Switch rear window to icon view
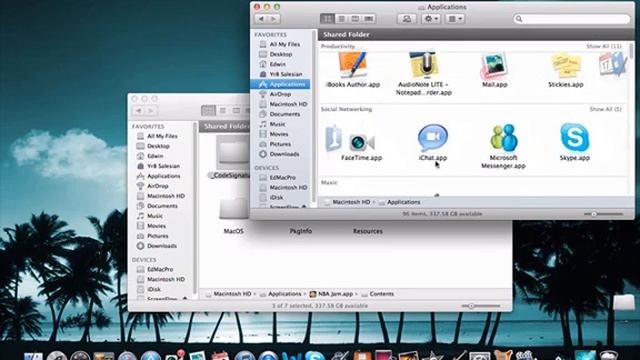Image resolution: width=640 pixels, height=360 pixels. [209, 111]
